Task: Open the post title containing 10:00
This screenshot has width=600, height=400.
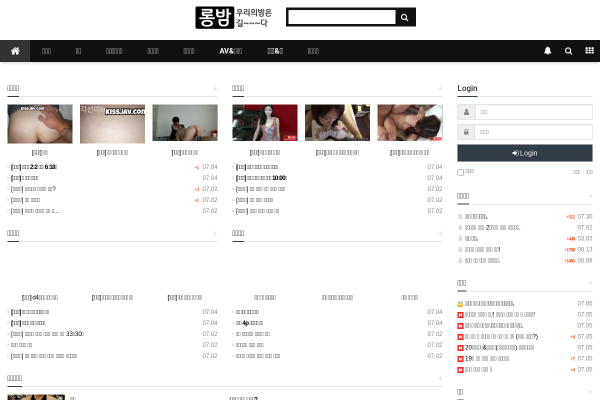Action: coord(261,178)
